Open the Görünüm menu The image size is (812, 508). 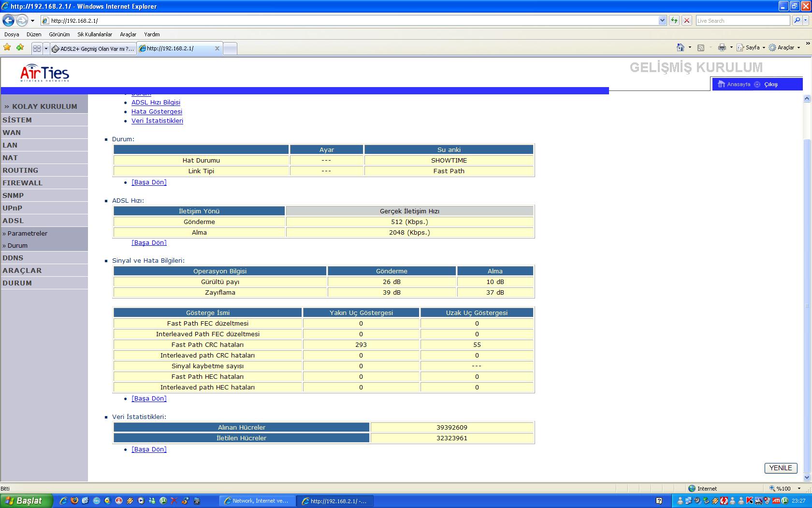pyautogui.click(x=59, y=34)
